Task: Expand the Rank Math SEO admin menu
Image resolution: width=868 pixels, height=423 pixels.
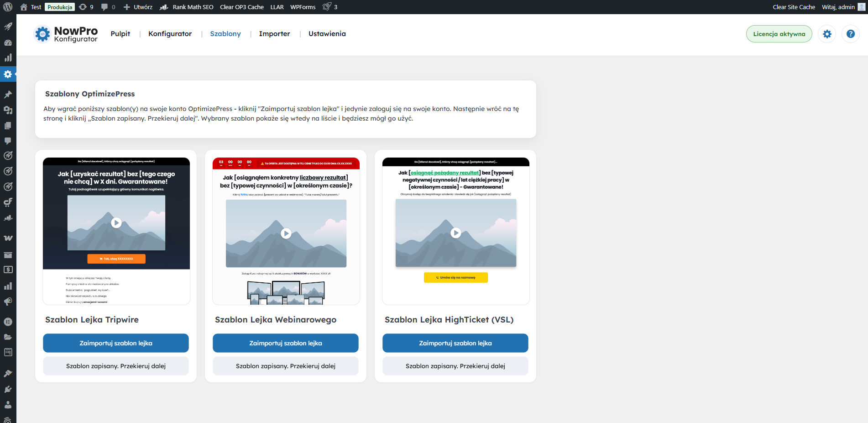Action: pyautogui.click(x=187, y=7)
